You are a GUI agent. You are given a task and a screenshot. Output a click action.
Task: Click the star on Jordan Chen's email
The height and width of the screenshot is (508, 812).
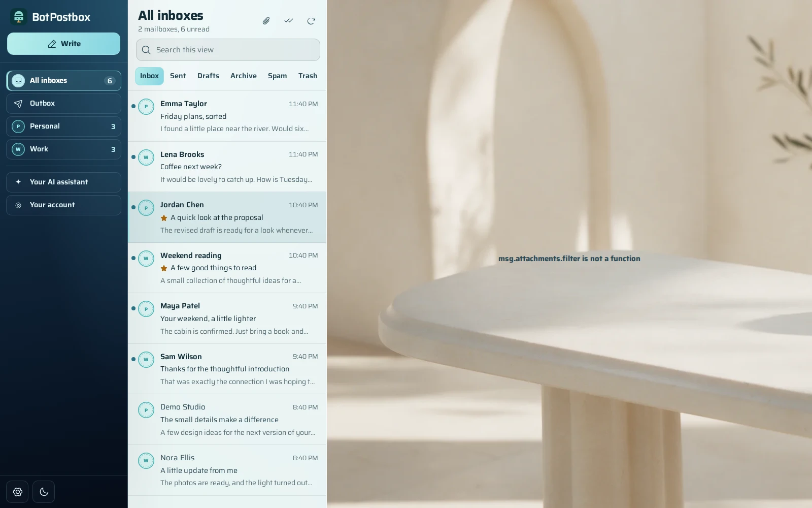click(164, 218)
